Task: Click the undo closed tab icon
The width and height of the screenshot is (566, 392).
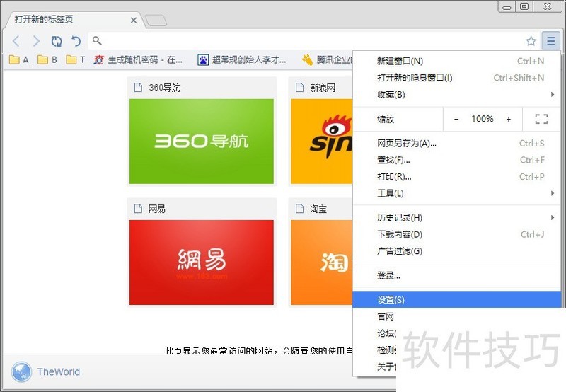Action: pyautogui.click(x=76, y=41)
